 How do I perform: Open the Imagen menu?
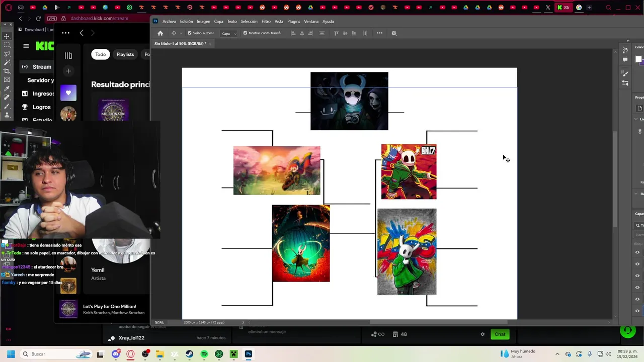click(203, 22)
